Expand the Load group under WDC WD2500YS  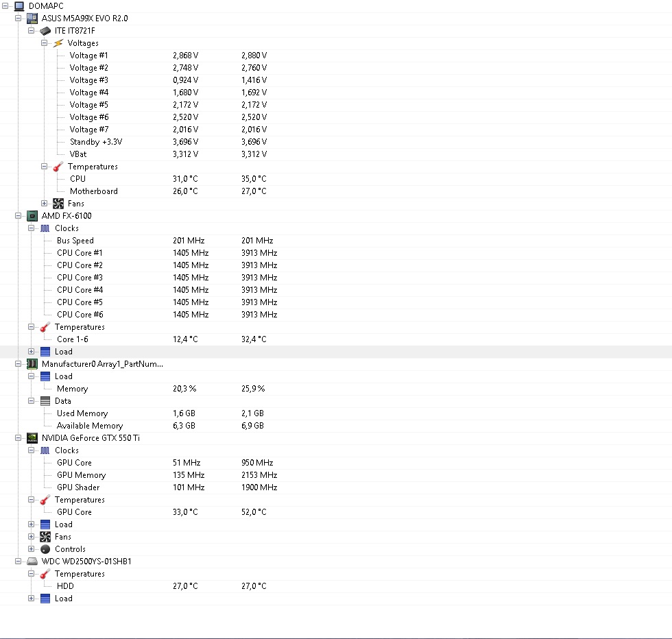(31, 599)
